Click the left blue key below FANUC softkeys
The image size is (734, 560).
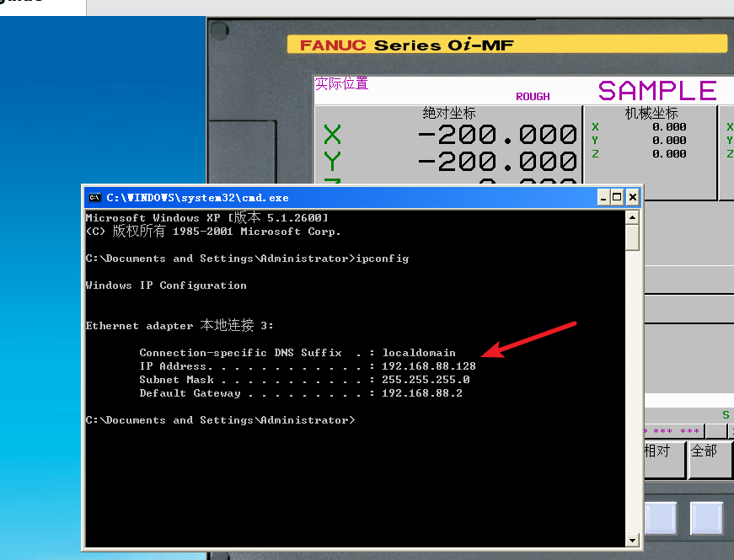tap(661, 518)
